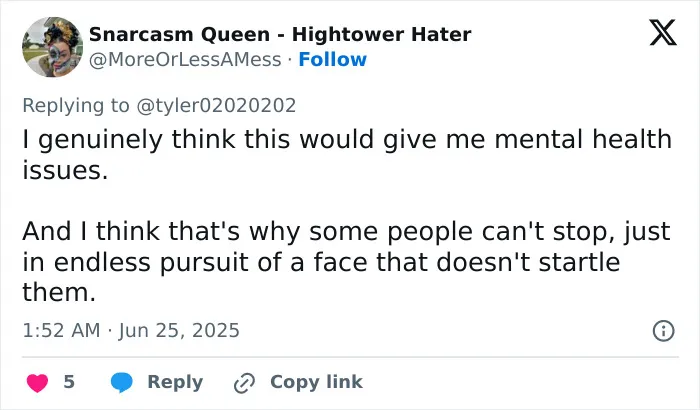This screenshot has height=410, width=700.
Task: Click the divider line above the actions
Action: pos(350,357)
